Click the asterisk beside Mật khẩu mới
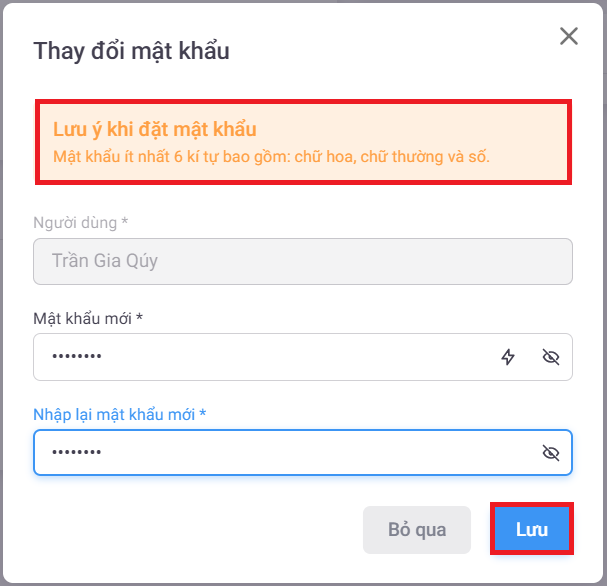This screenshot has height=586, width=607. click(x=140, y=318)
